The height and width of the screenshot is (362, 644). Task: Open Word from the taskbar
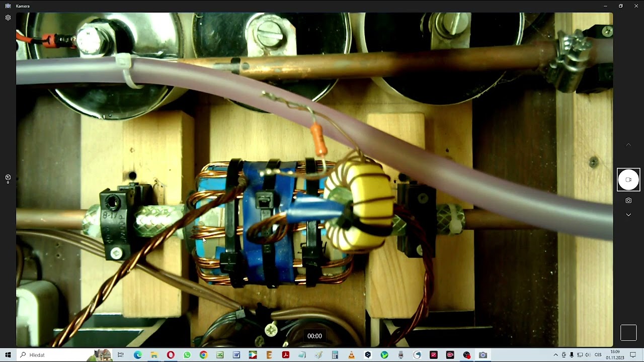tap(236, 355)
